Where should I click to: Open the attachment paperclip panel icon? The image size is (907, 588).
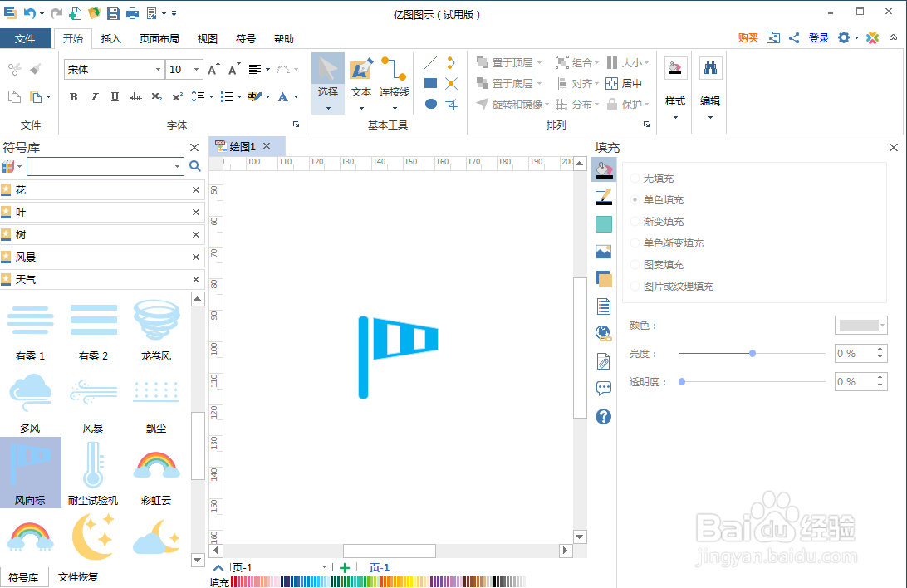[x=603, y=361]
